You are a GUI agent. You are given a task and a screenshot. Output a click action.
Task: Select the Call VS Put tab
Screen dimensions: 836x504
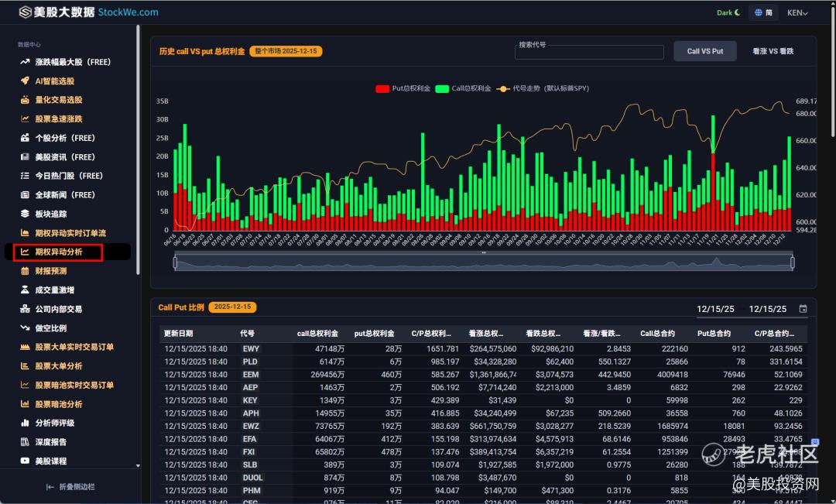[x=705, y=51]
